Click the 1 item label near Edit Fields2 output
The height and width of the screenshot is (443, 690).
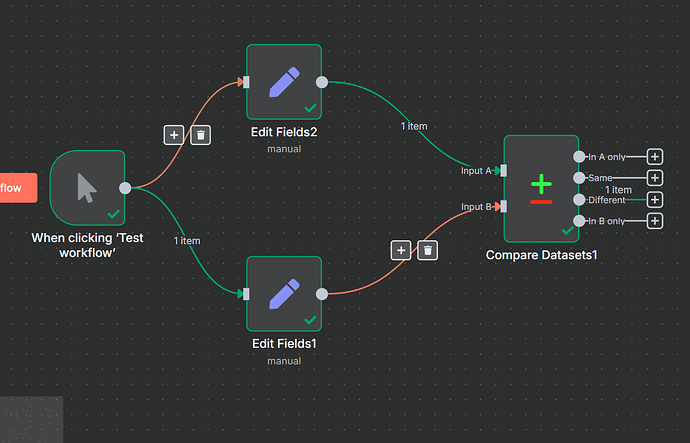pyautogui.click(x=414, y=126)
